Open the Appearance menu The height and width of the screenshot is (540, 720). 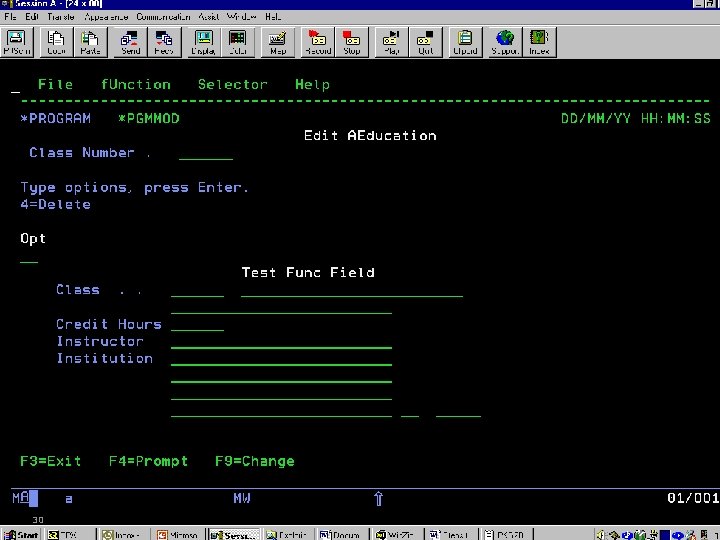point(106,17)
